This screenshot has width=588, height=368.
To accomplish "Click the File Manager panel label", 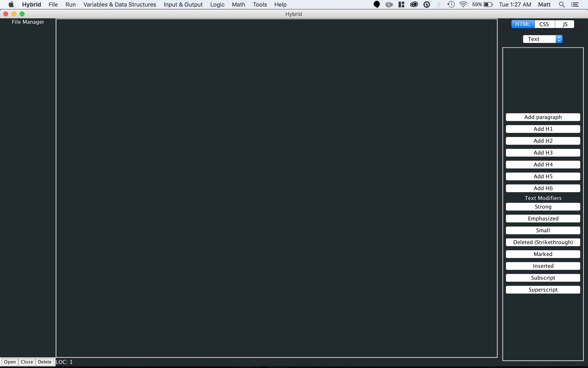I will (x=28, y=22).
